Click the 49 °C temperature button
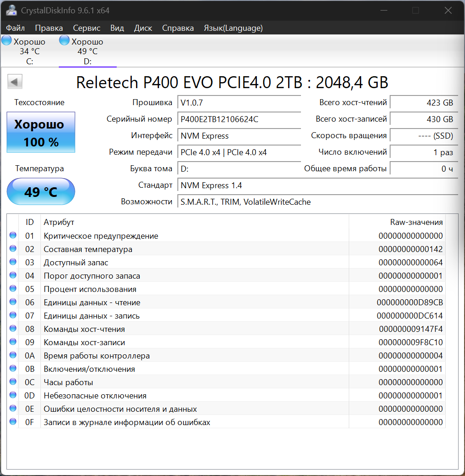 41,191
